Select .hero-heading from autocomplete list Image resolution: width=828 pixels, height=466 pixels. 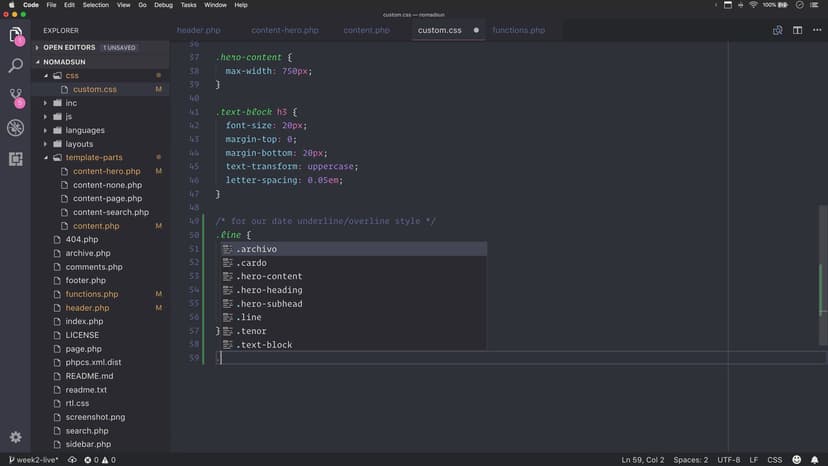coord(270,290)
